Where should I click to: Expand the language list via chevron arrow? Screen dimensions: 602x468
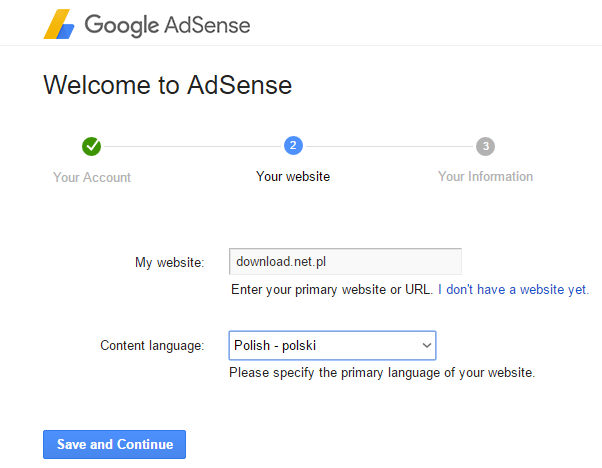(x=427, y=346)
